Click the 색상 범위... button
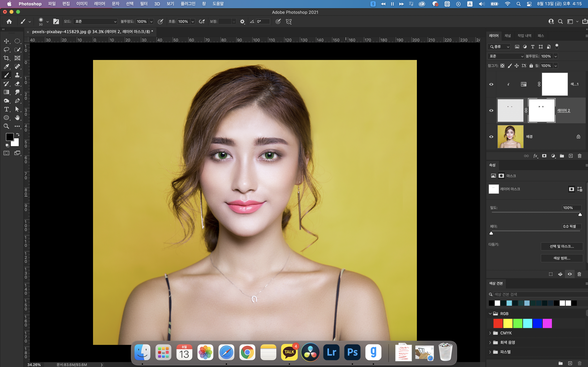The width and height of the screenshot is (588, 367). tap(562, 258)
